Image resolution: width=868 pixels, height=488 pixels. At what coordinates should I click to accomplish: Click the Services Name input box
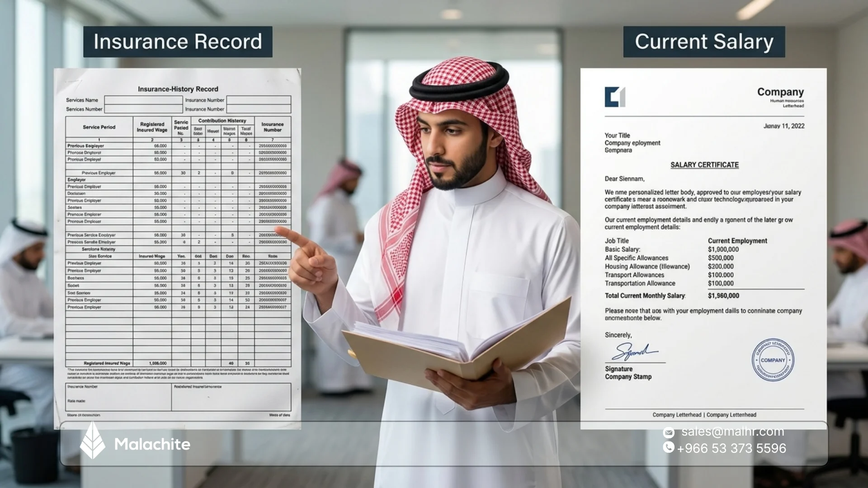[x=143, y=100]
